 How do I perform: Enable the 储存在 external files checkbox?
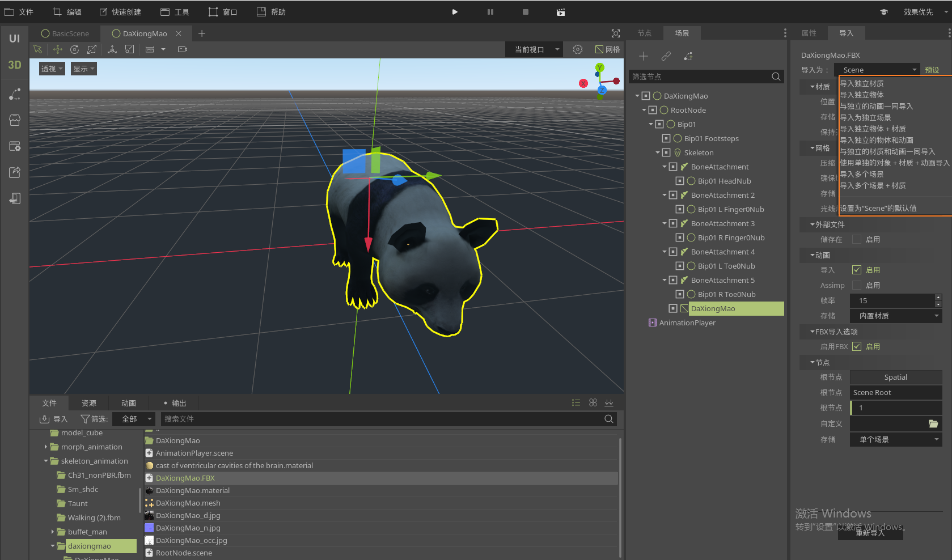click(857, 239)
